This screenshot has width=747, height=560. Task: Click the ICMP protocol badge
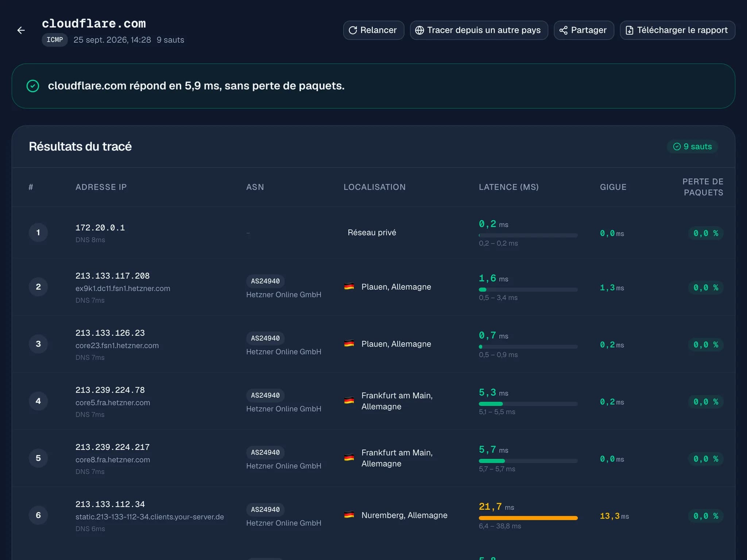coord(55,40)
